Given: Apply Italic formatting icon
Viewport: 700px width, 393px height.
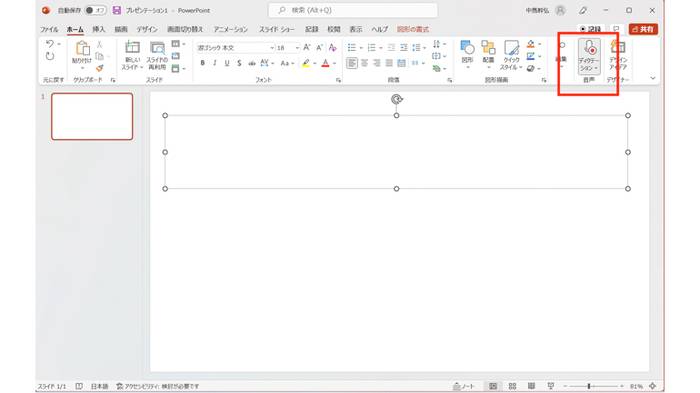Looking at the screenshot, I should coord(215,63).
